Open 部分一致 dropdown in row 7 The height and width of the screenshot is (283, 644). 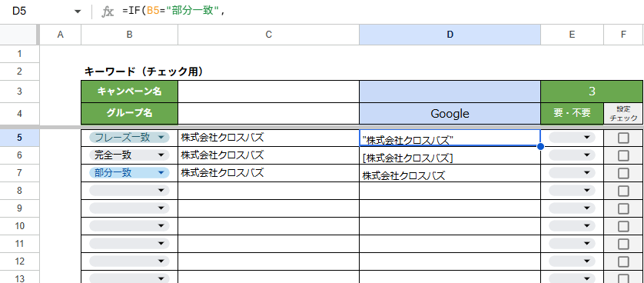[x=129, y=173]
